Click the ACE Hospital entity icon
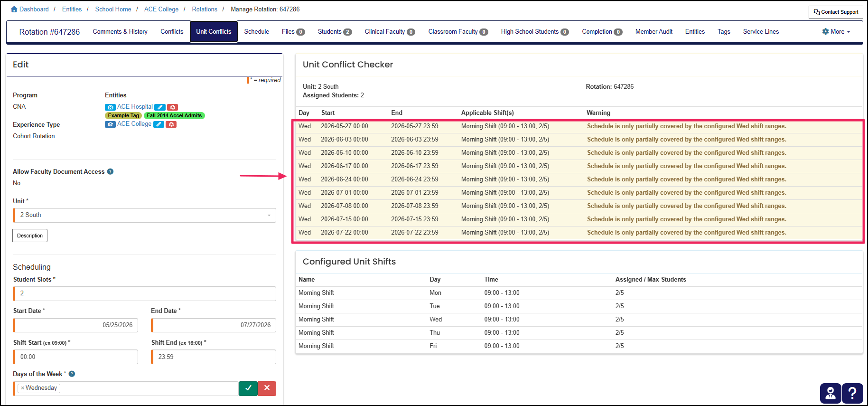868x406 pixels. (110, 107)
